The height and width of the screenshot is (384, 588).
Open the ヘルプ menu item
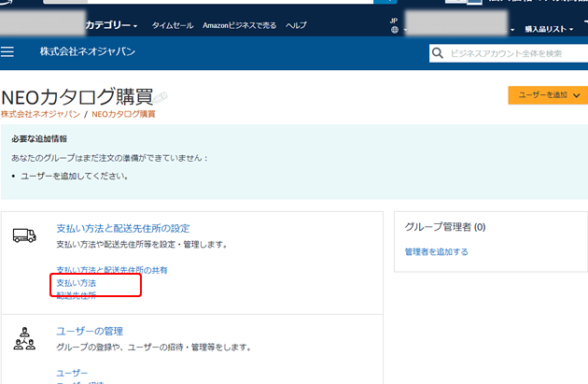296,25
